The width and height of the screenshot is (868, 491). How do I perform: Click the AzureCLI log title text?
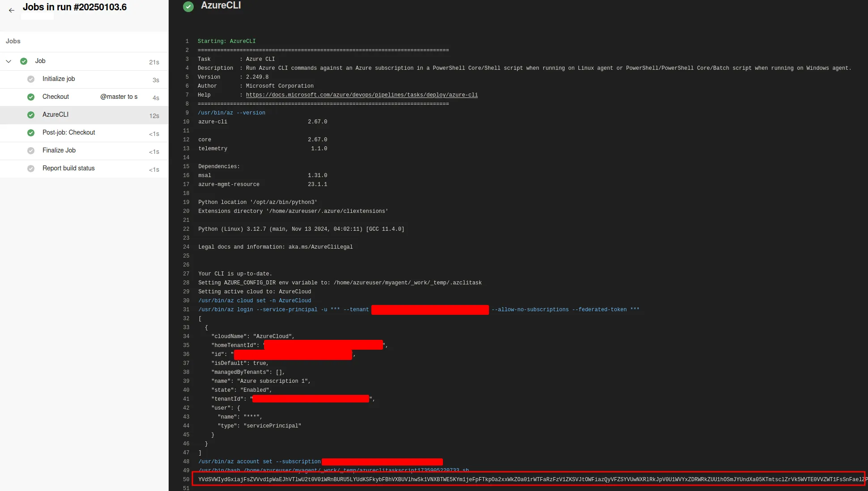(x=221, y=5)
